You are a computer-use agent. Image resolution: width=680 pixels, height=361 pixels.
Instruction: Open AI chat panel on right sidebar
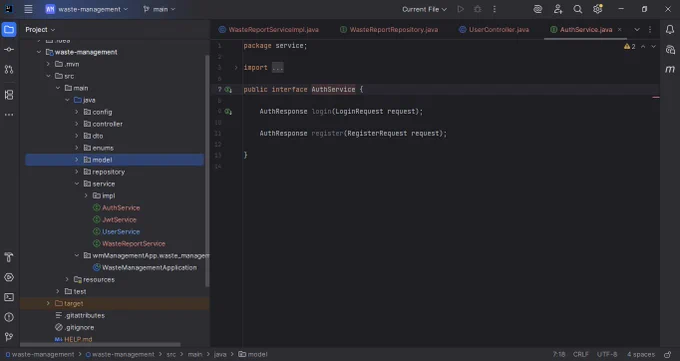(x=670, y=49)
